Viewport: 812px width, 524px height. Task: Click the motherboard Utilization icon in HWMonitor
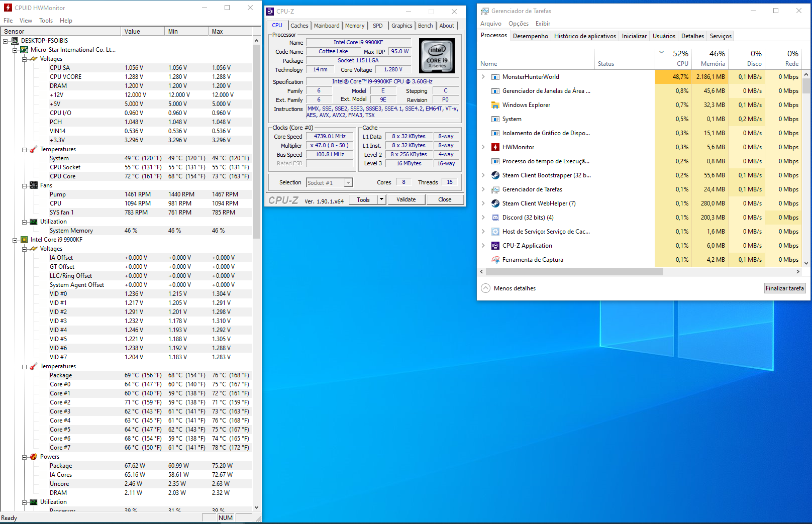34,222
